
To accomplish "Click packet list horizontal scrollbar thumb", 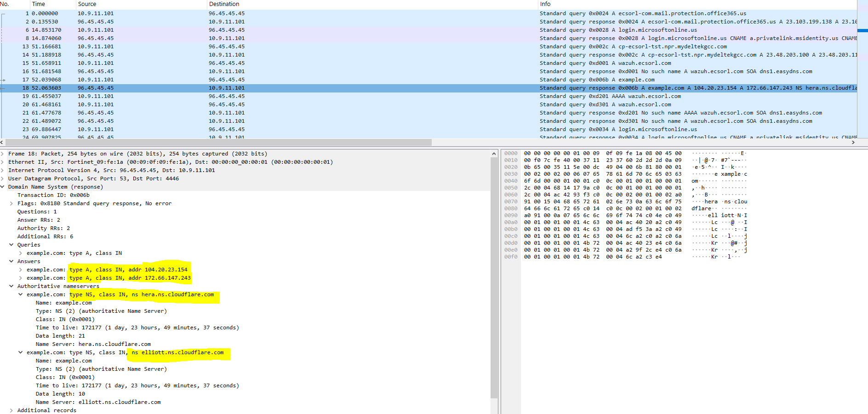I will pos(218,142).
